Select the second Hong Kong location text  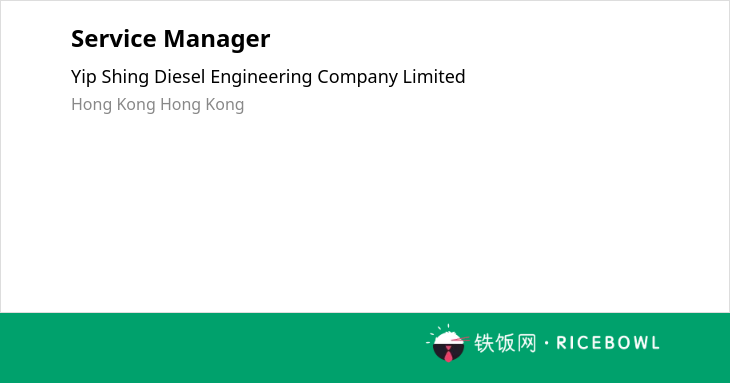click(202, 105)
